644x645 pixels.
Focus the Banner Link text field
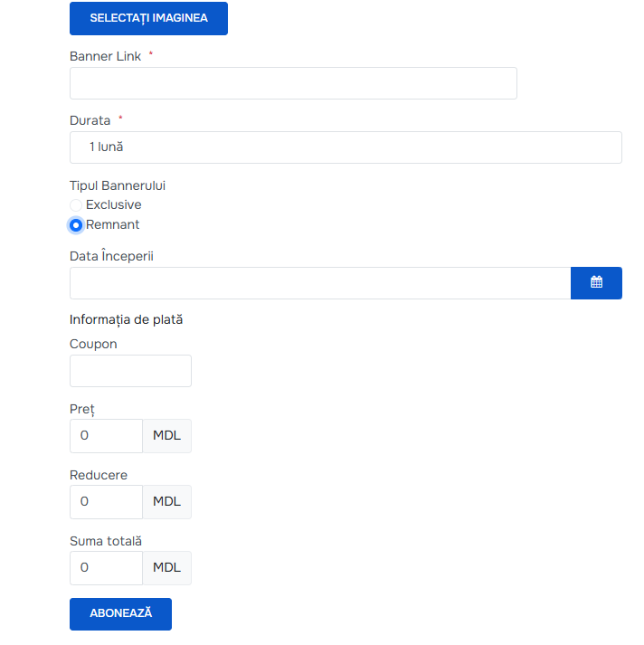coord(293,83)
